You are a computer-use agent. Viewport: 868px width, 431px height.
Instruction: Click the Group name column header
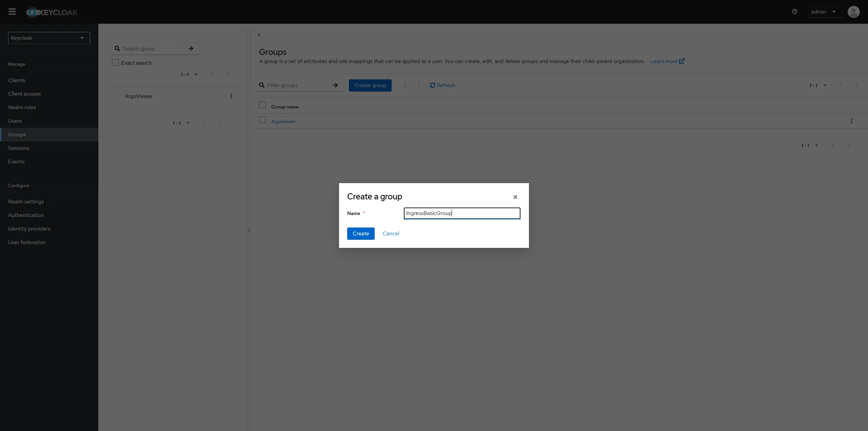click(285, 107)
